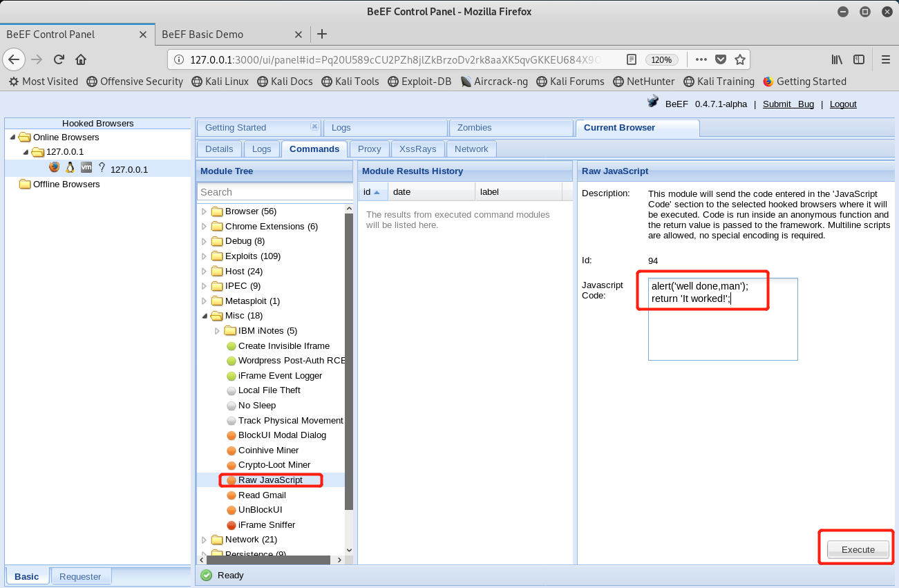Open Aircrack-ng bookmark
The width and height of the screenshot is (899, 588).
point(494,82)
